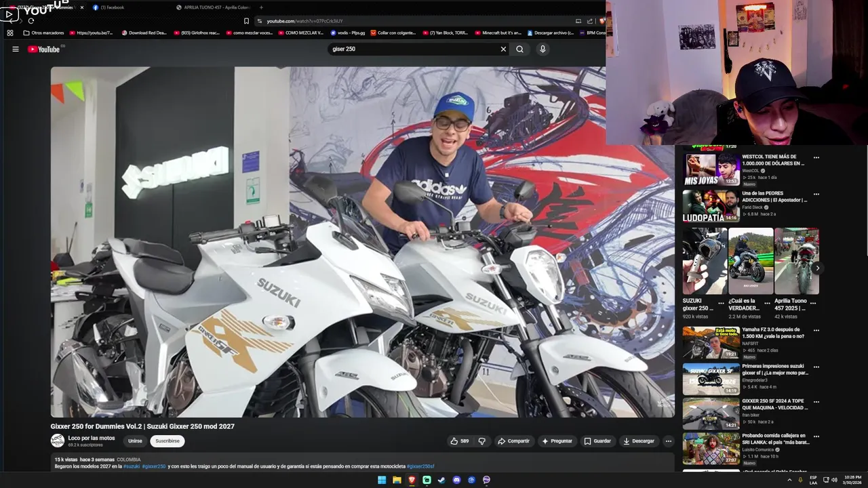Viewport: 868px width, 488px height.
Task: Open the 'MIS JOYAS' WESTCOL video thumbnail
Action: tap(711, 169)
